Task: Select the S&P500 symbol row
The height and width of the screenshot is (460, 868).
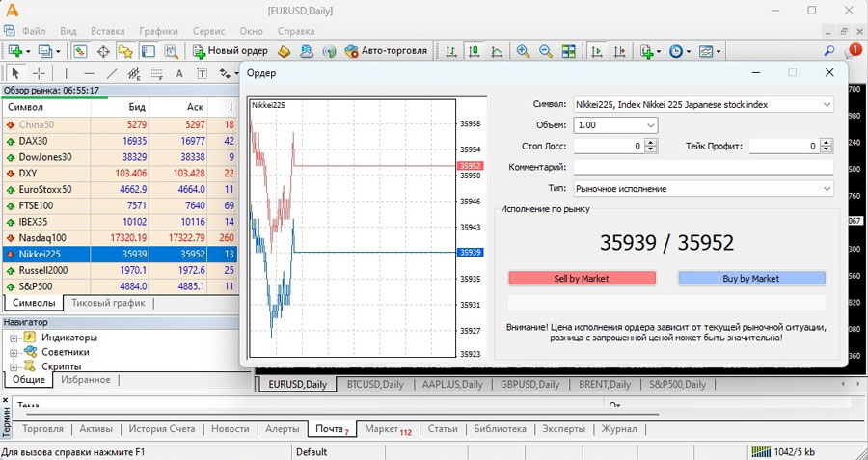Action: [120, 286]
